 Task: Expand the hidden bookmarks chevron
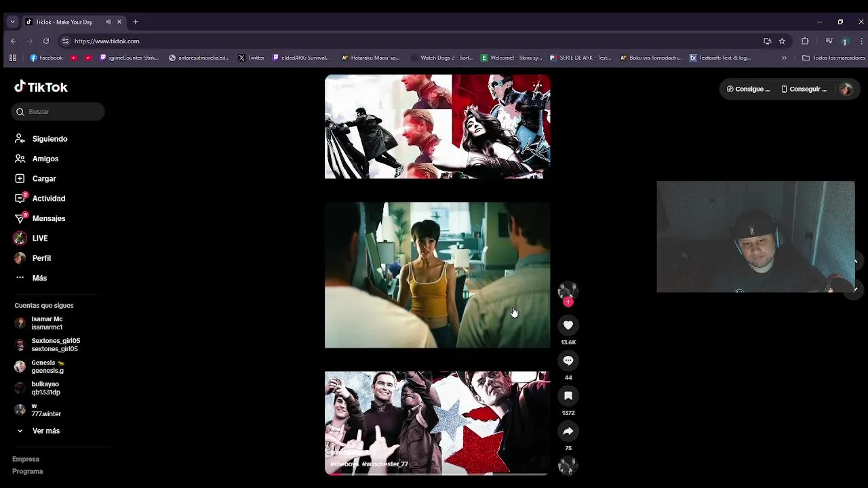784,58
